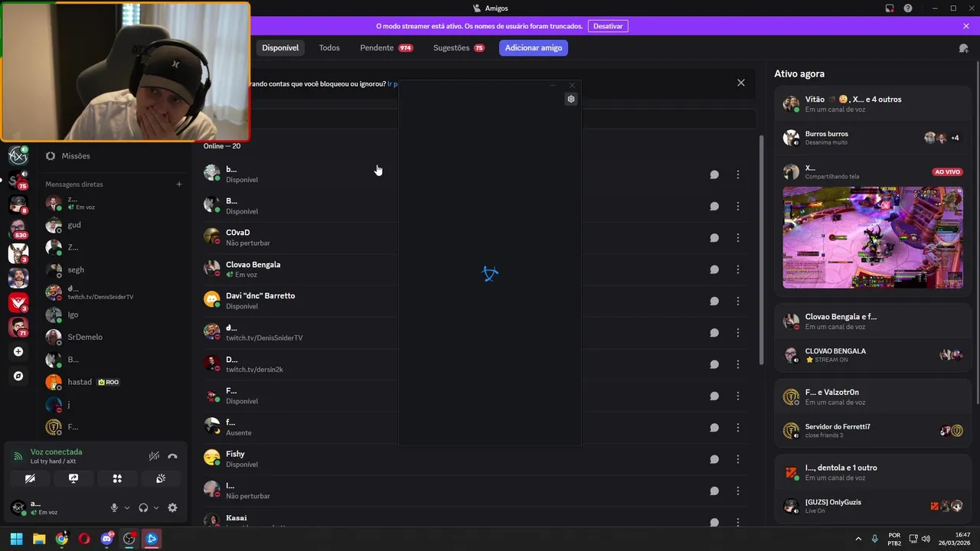Screen dimensions: 980x551
Task: Open more options for Davi "dnc" Barretto
Action: pyautogui.click(x=737, y=301)
